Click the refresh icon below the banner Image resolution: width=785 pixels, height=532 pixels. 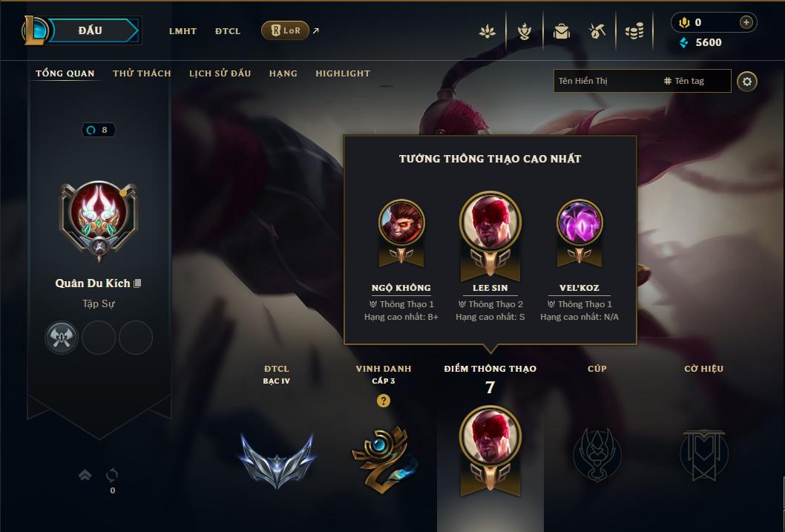(x=112, y=474)
